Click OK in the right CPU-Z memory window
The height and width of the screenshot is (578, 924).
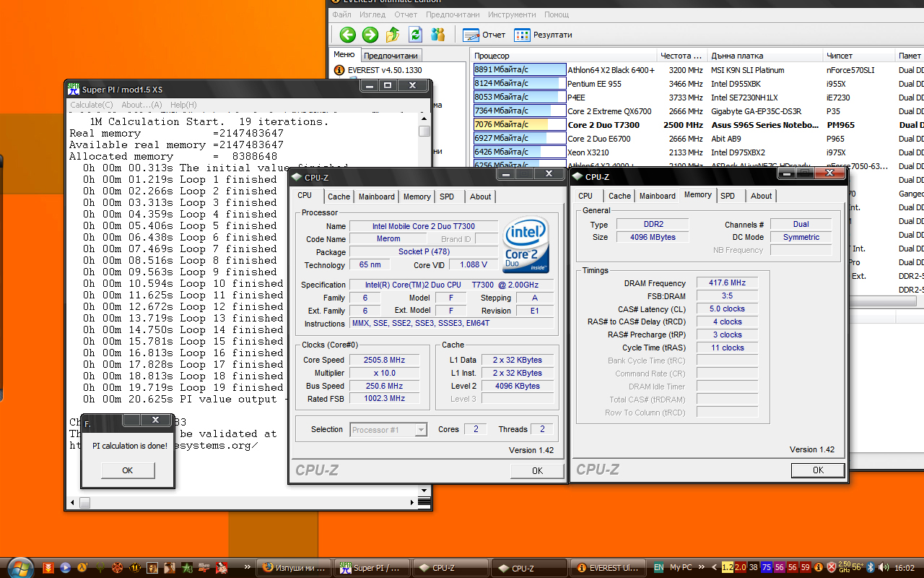818,470
